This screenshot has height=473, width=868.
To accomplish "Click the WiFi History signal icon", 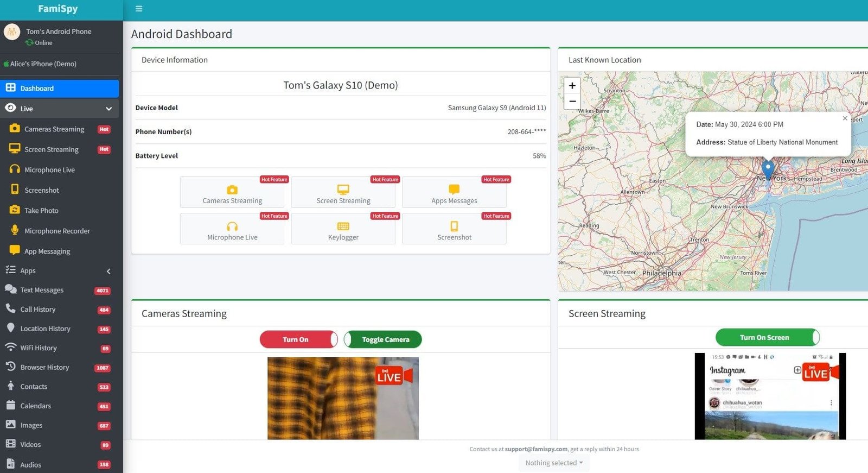I will tap(10, 346).
